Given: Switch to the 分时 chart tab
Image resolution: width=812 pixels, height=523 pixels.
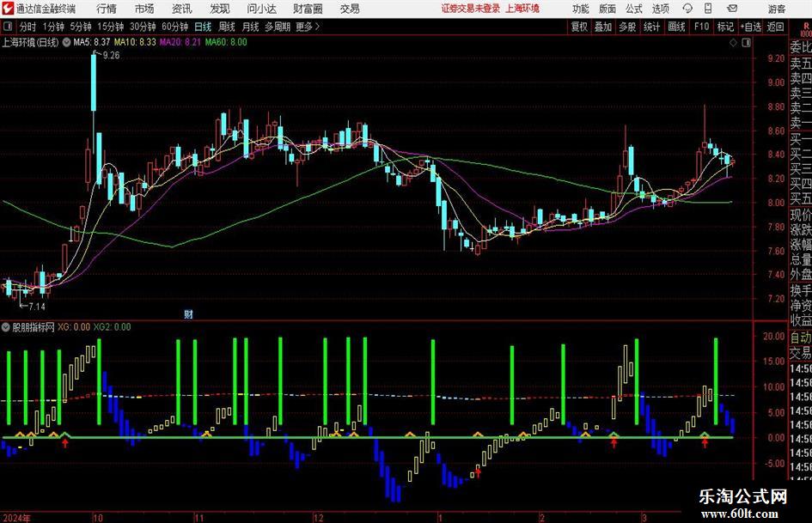Looking at the screenshot, I should click(28, 27).
